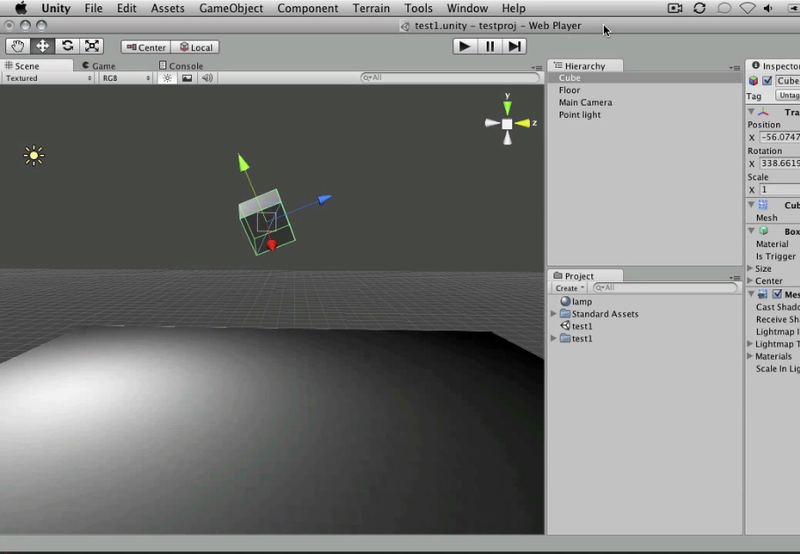Edit Position X value field
The height and width of the screenshot is (554, 800).
780,137
